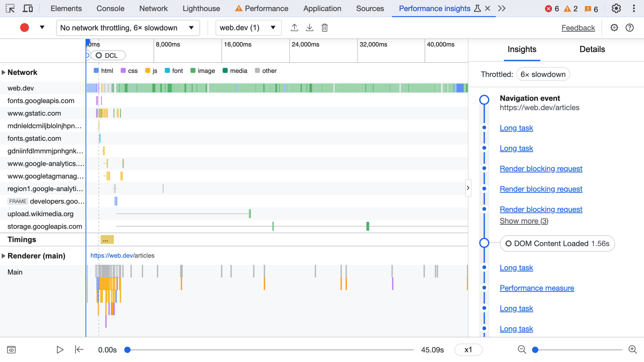Open the Lighthouse tab
Viewport: 644px width, 362px height.
point(201,9)
